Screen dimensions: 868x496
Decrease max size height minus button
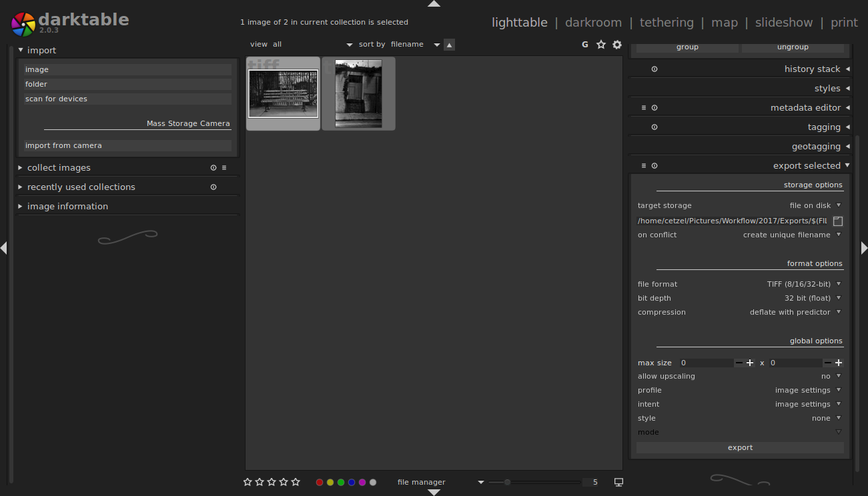click(x=827, y=363)
